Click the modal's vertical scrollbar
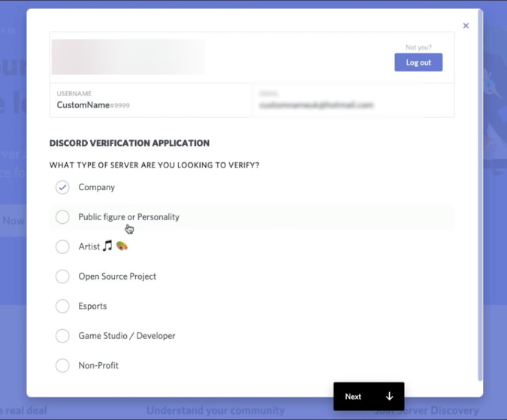The height and width of the screenshot is (420, 507). pyautogui.click(x=480, y=195)
